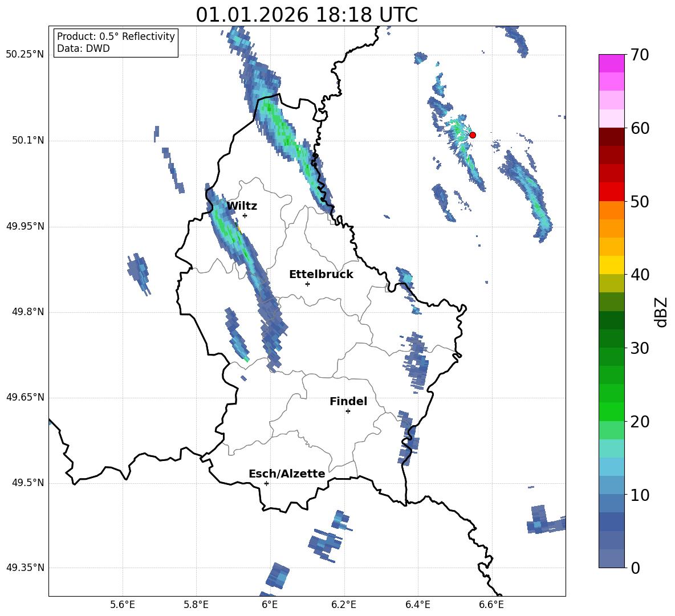Click the 30 value on colorbar
This screenshot has width=675, height=616.
[640, 348]
